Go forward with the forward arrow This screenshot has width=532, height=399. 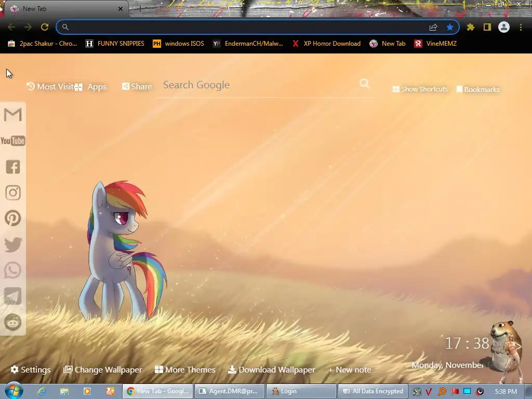(x=28, y=27)
